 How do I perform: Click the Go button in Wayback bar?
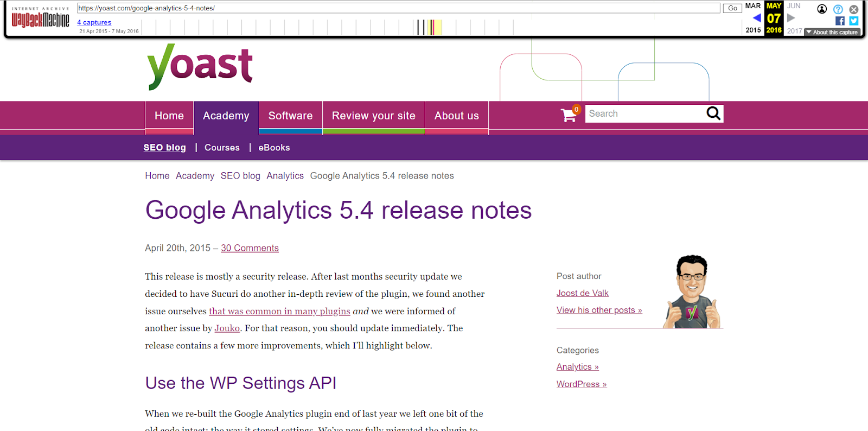click(x=732, y=8)
